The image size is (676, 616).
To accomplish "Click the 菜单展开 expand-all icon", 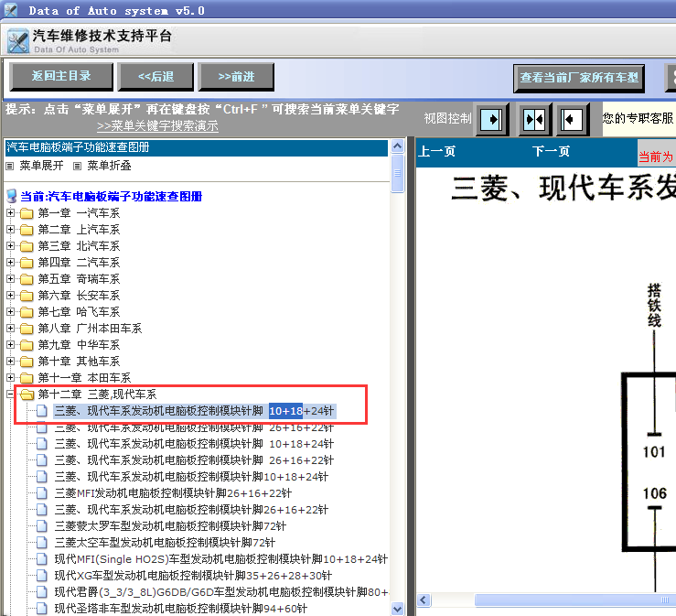I will point(10,166).
